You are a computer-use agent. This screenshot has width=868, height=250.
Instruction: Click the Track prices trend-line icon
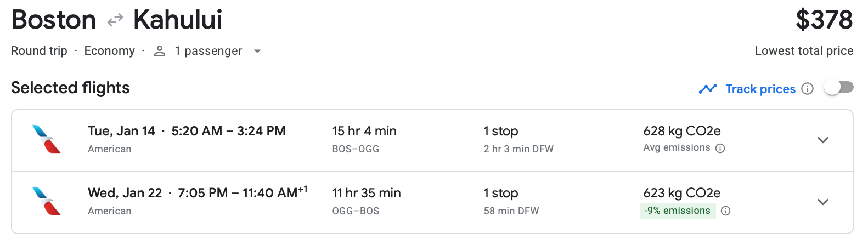click(707, 89)
